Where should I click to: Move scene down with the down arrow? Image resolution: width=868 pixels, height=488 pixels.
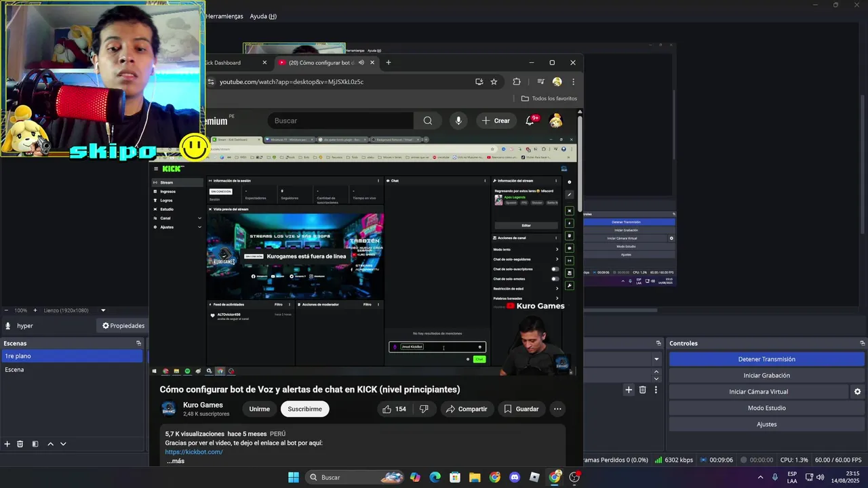(63, 444)
